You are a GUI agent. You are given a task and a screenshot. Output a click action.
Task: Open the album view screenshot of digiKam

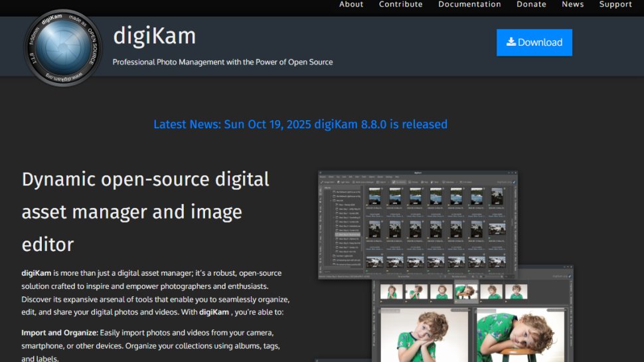point(418,225)
